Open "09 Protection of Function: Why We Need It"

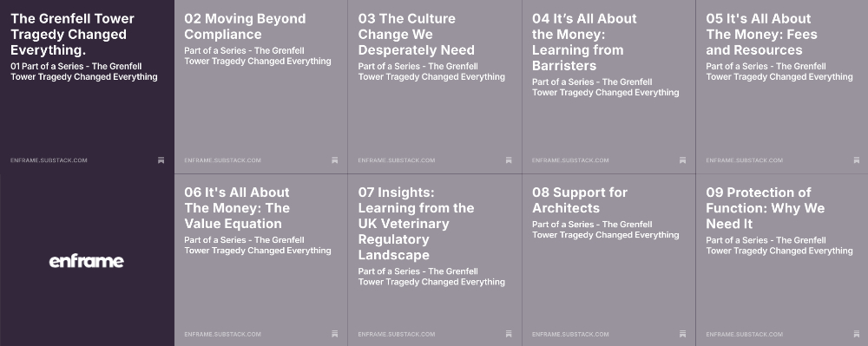(x=765, y=208)
